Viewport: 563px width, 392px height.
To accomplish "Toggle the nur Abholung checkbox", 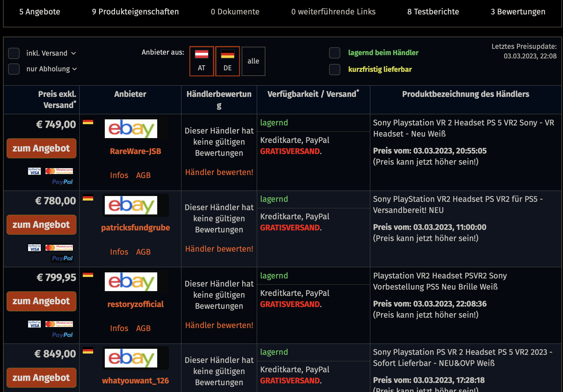I will click(14, 69).
